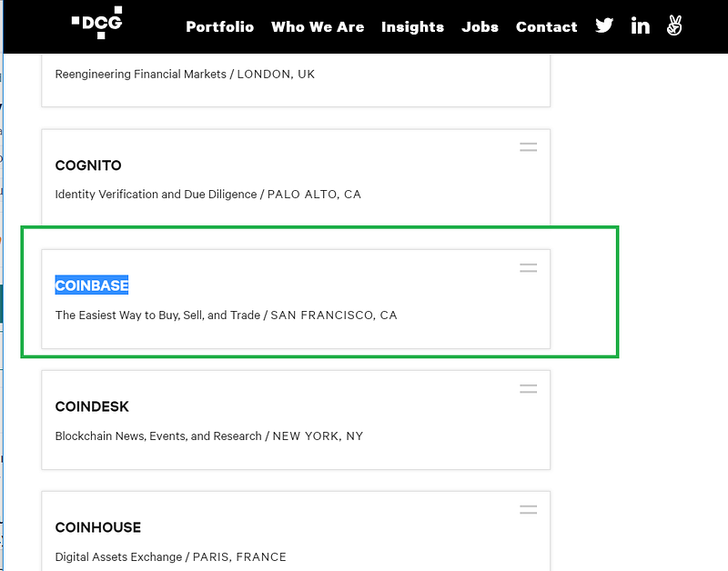The width and height of the screenshot is (728, 571).
Task: Open the LinkedIn icon link
Action: tap(641, 25)
